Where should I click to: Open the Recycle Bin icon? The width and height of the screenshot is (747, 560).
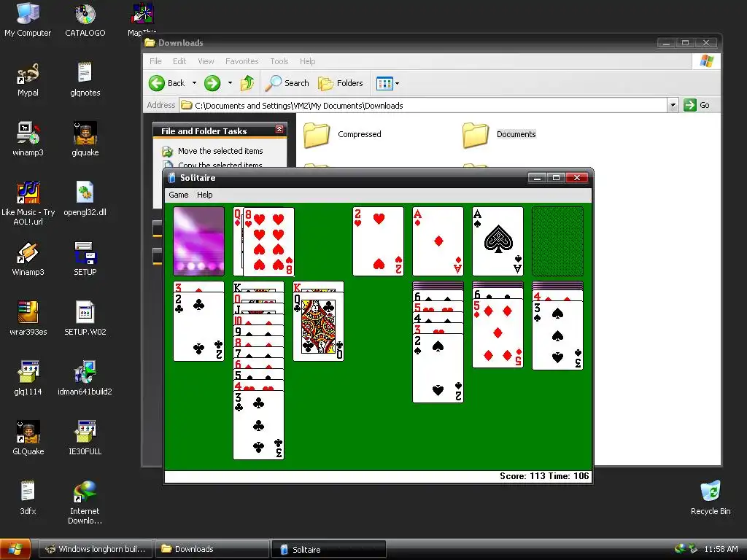point(711,498)
